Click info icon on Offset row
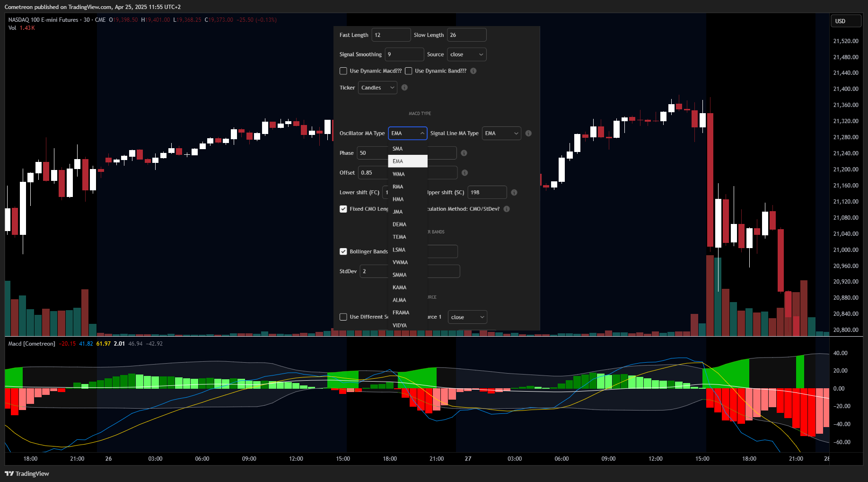 point(465,173)
